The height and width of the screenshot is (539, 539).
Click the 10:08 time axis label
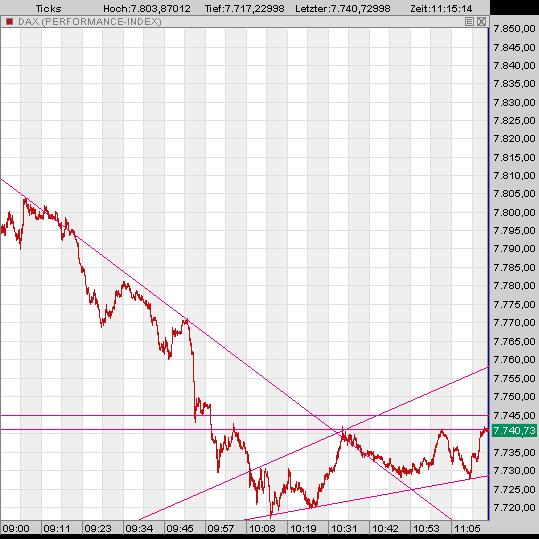coord(262,528)
